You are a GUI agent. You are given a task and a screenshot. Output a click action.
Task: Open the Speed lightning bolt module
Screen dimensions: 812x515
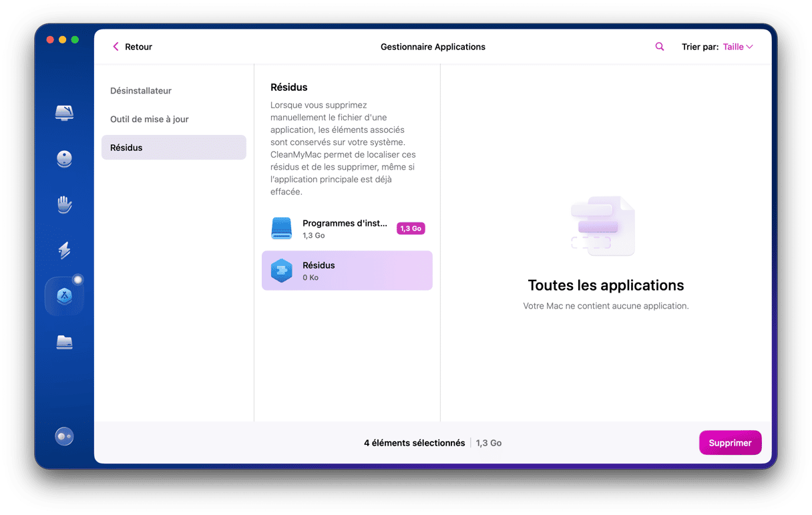[x=64, y=250]
